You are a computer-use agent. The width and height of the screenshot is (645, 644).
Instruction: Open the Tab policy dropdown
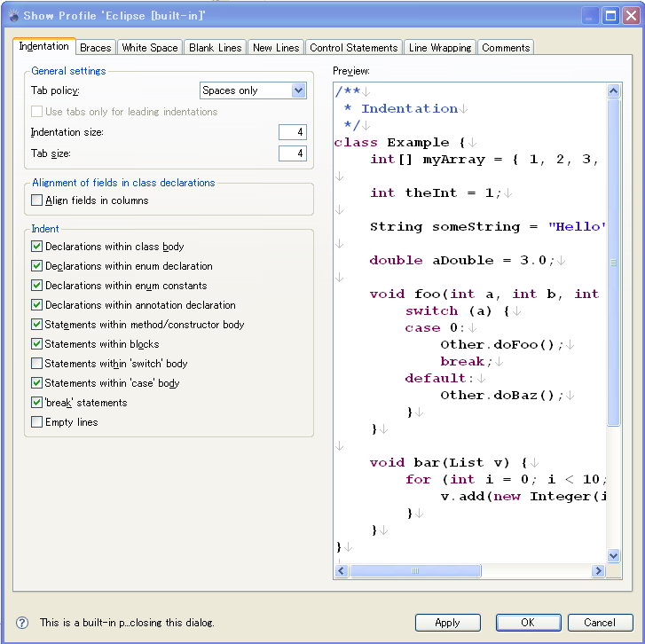[x=253, y=90]
